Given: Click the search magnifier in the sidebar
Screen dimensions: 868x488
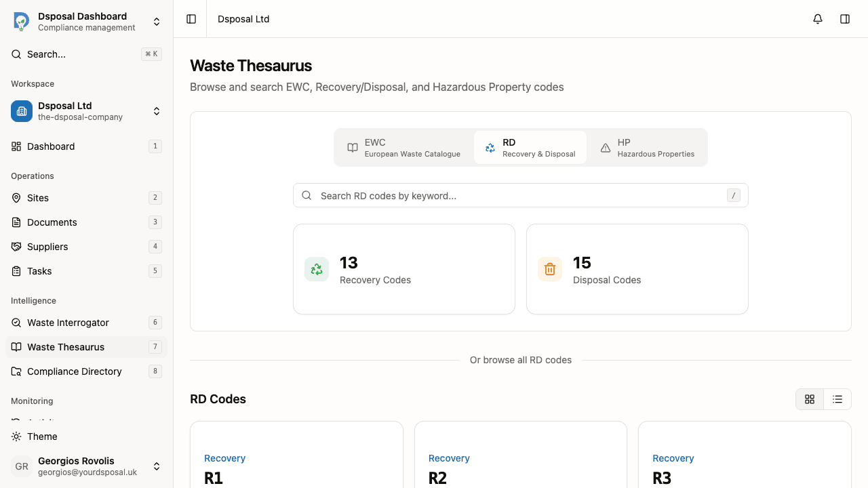Looking at the screenshot, I should click(16, 54).
